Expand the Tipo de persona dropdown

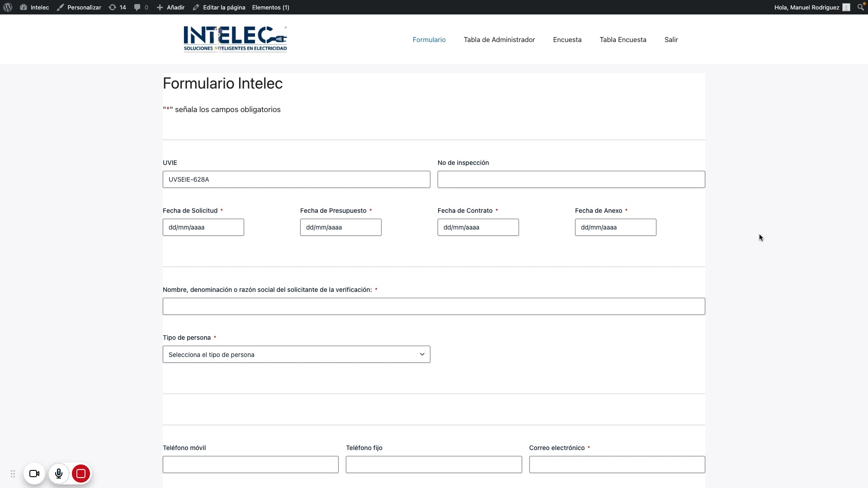296,355
